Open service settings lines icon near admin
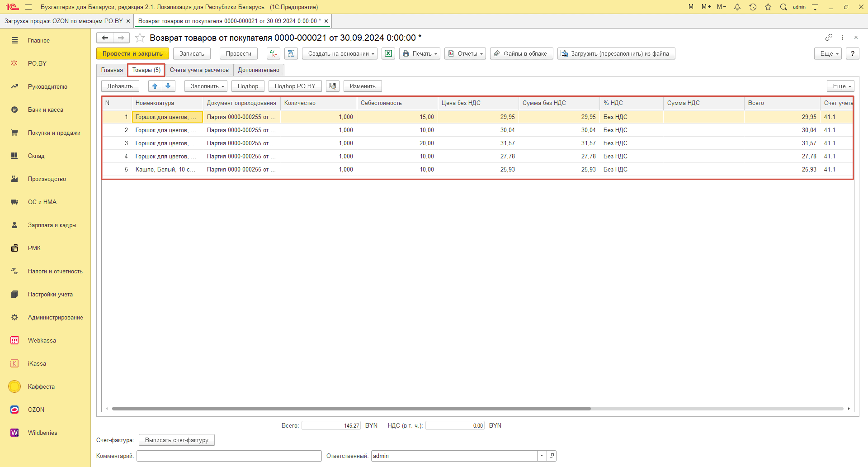The height and width of the screenshot is (467, 868). [x=815, y=7]
